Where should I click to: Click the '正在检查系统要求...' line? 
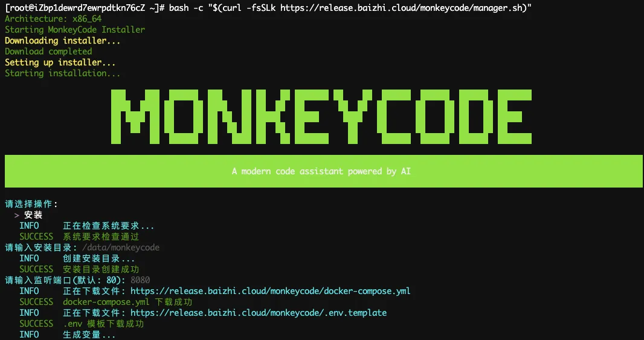coord(108,226)
